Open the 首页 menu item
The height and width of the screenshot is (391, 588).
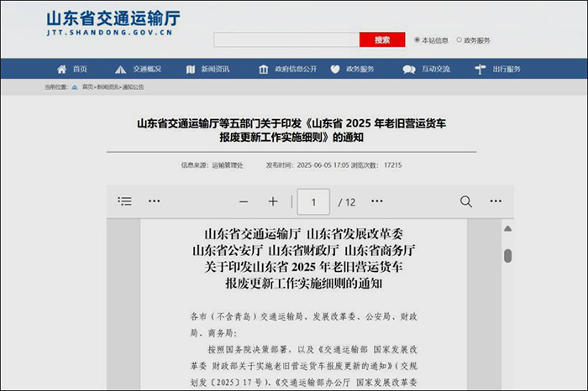tap(80, 69)
